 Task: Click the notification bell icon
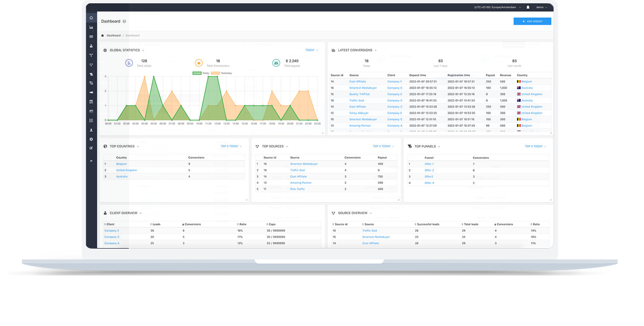point(528,7)
